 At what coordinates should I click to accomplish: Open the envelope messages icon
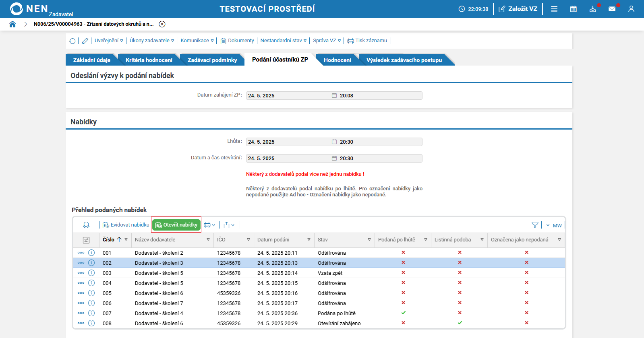[x=612, y=9]
